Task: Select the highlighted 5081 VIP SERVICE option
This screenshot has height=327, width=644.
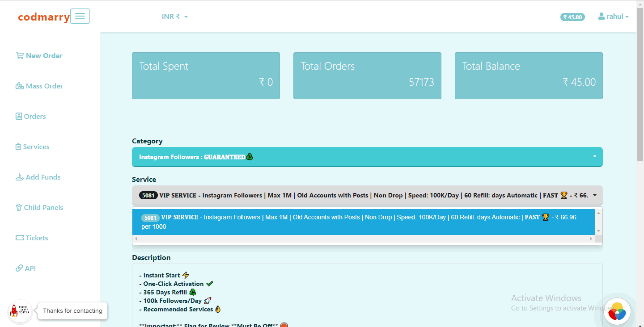Action: [x=364, y=222]
